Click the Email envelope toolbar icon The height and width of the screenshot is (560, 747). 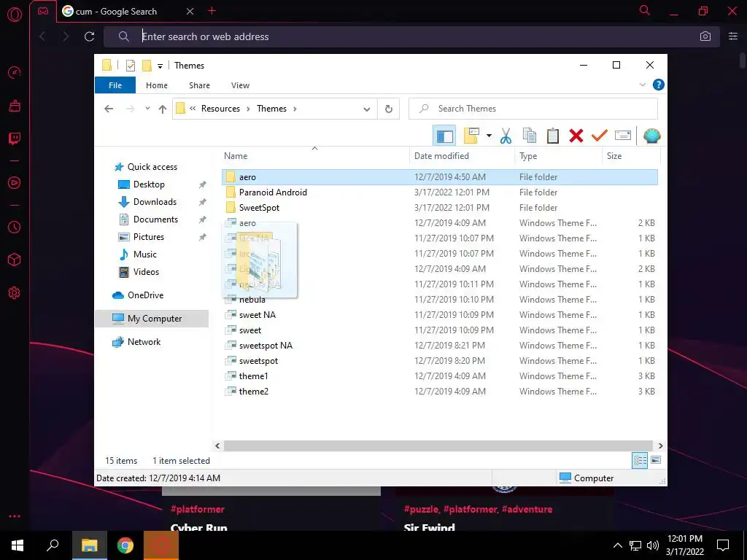[623, 136]
